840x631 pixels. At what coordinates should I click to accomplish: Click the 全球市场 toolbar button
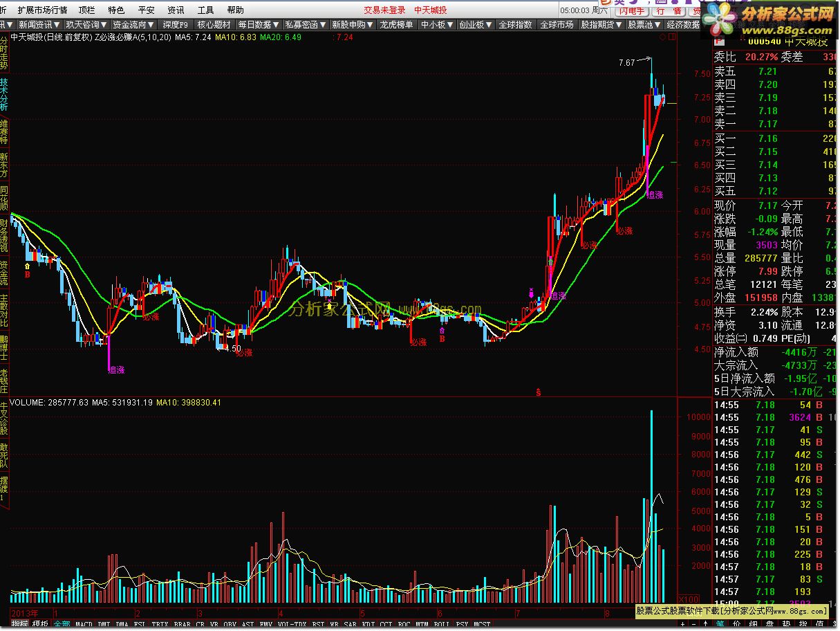point(557,25)
